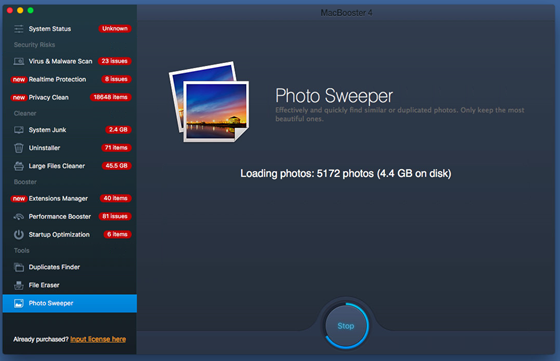
Task: Switch to Extensions Manager
Action: [58, 199]
